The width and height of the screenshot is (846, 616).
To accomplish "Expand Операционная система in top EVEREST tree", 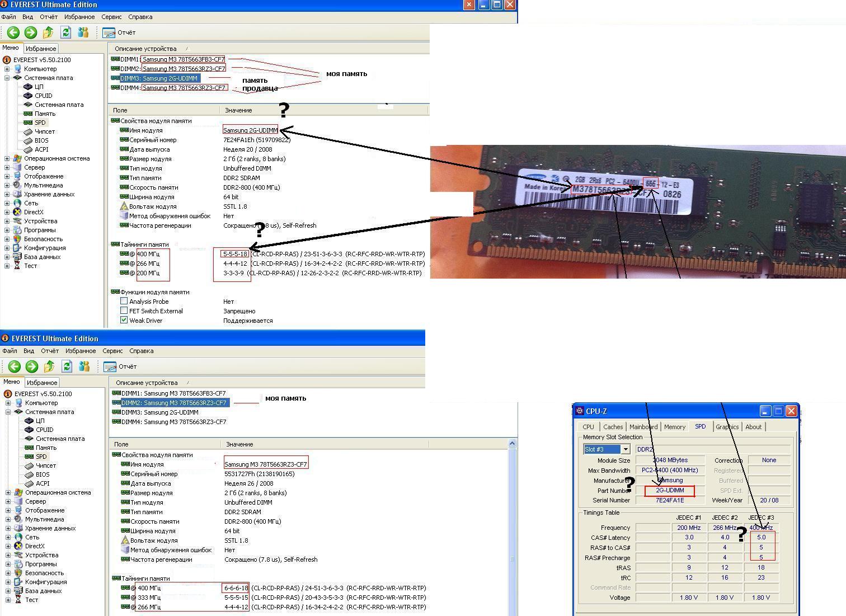I will click(7, 158).
